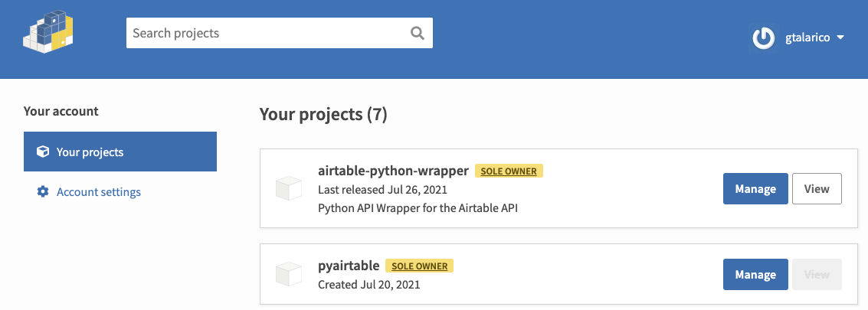Focus the Search projects field
Screen dimensions: 868x310
280,33
